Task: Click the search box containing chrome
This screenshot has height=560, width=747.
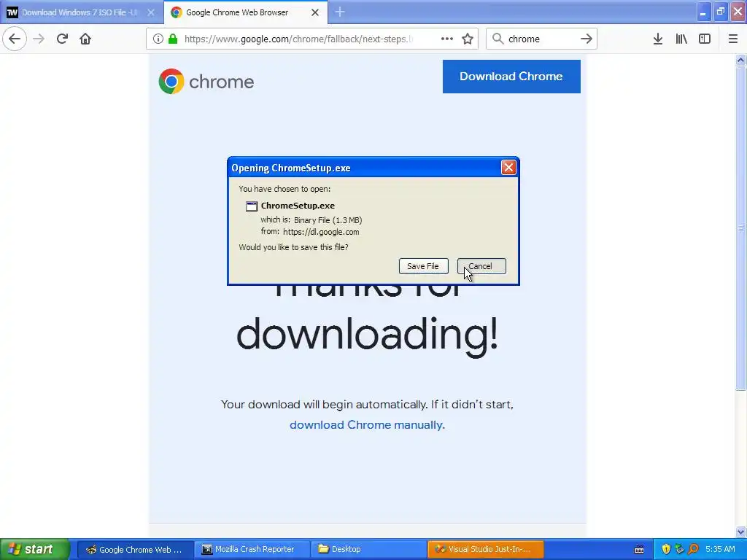Action: 541,39
